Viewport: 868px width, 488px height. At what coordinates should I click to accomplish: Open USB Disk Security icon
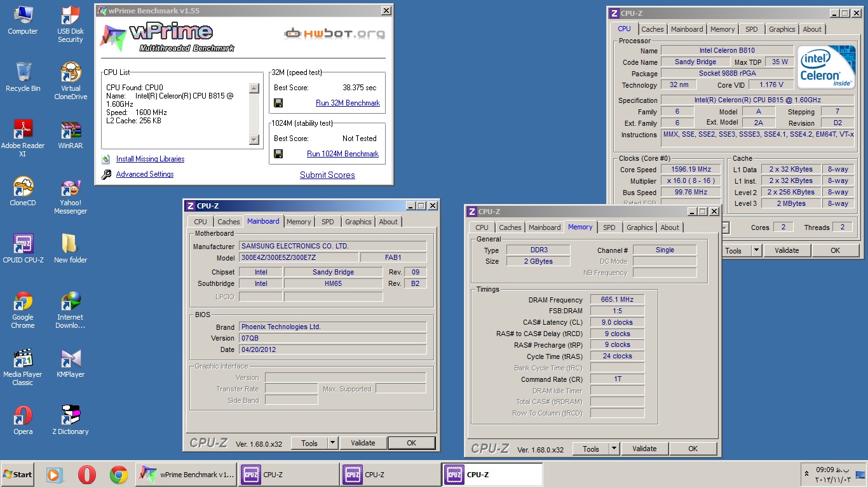click(x=71, y=25)
